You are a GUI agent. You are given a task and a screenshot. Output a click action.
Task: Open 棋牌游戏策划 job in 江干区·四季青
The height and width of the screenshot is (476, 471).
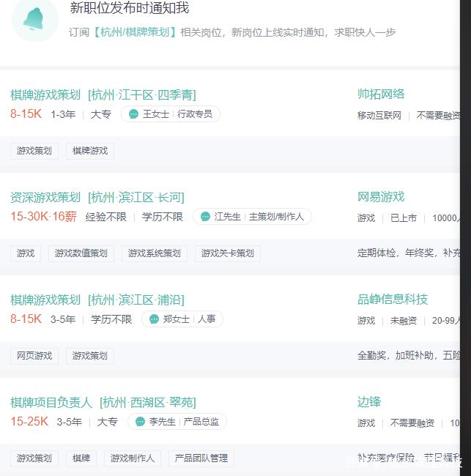pyautogui.click(x=103, y=95)
